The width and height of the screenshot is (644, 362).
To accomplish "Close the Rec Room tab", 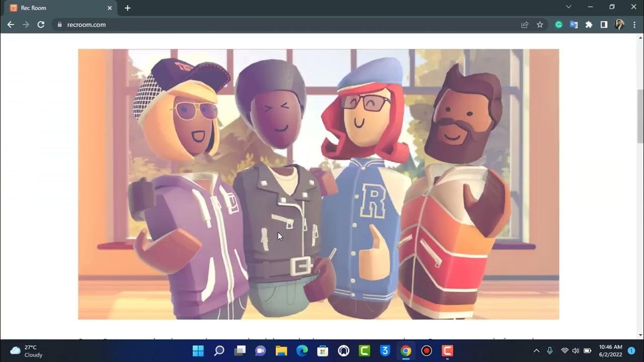I will (x=110, y=8).
